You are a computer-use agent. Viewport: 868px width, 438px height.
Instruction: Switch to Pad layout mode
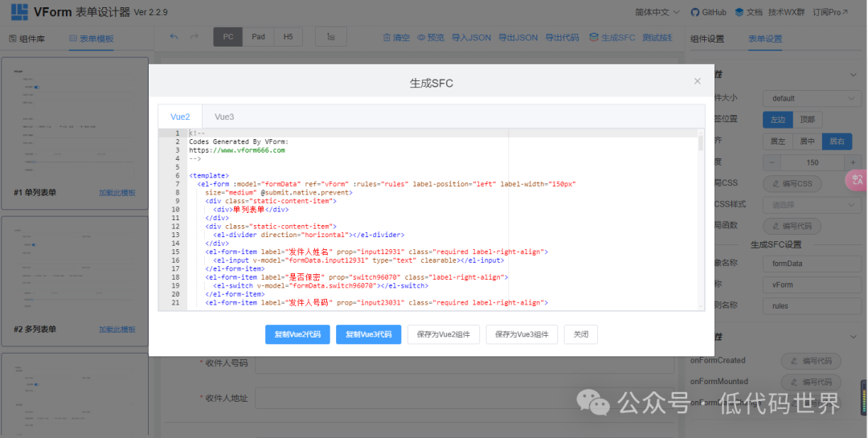pos(258,37)
